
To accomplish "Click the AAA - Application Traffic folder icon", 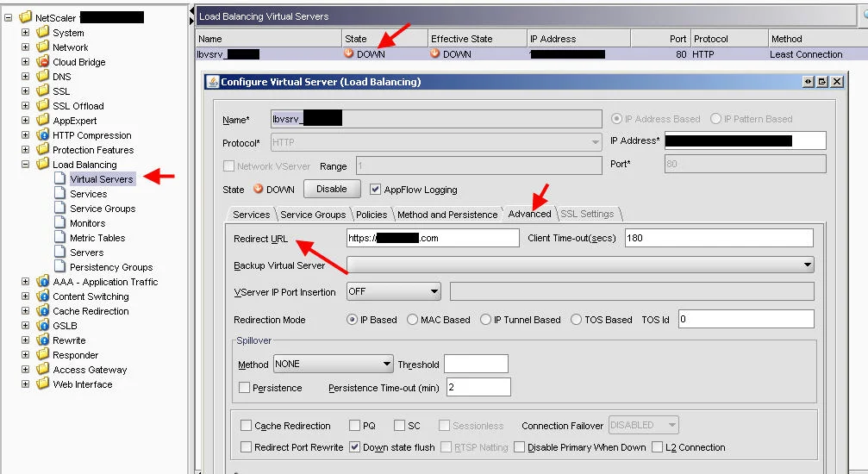I will (42, 281).
